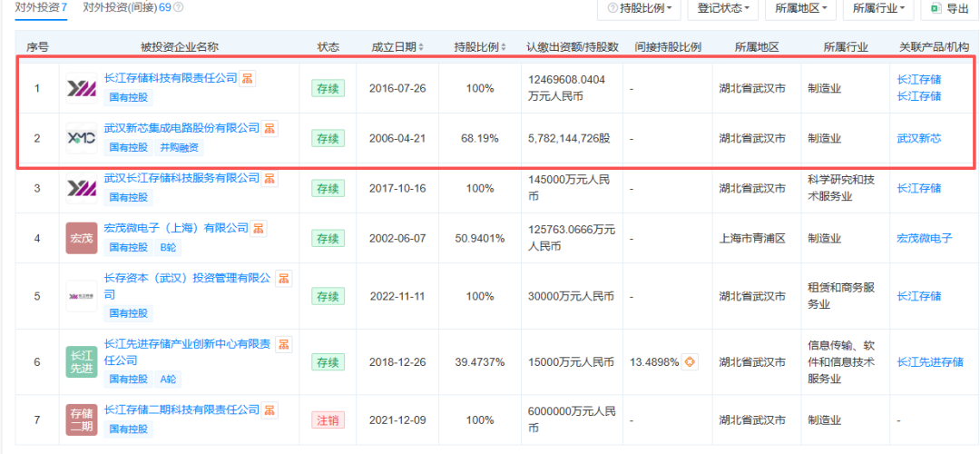Viewport: 980px width, 454px height.
Task: Click the 存储二期 red logo icon
Action: [x=82, y=419]
